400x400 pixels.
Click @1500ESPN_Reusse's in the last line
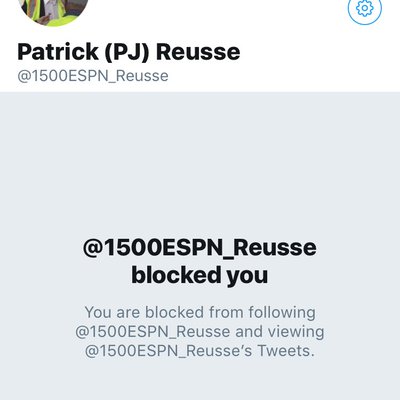[x=168, y=351]
